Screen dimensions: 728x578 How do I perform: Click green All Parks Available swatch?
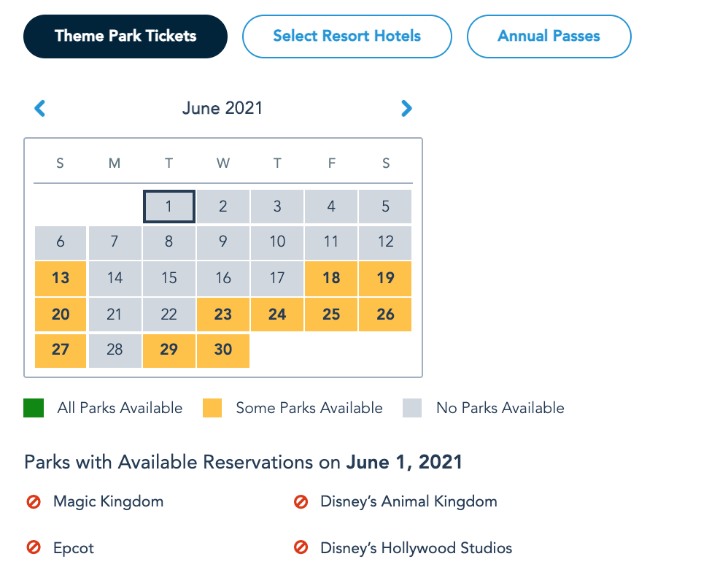pyautogui.click(x=34, y=408)
